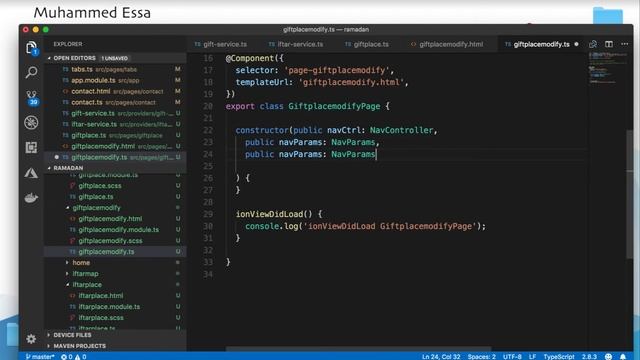640x360 pixels.
Task: Open the Manage gear menu
Action: [x=31, y=339]
